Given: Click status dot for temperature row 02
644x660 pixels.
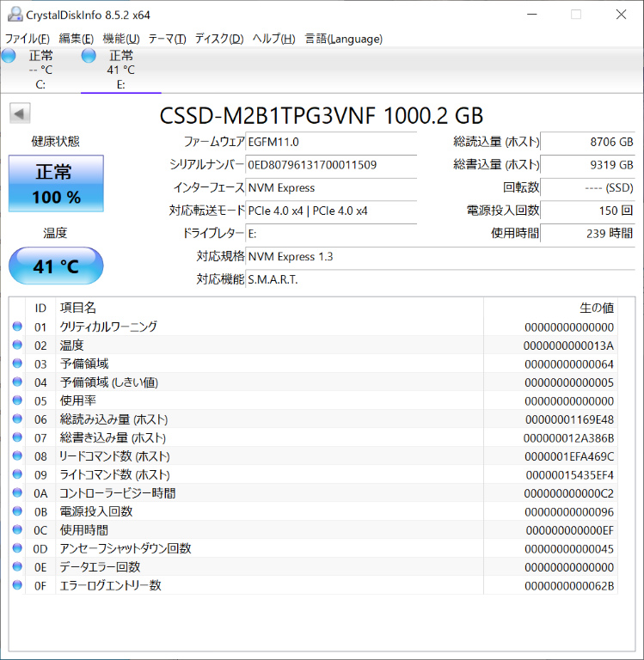Looking at the screenshot, I should coord(17,345).
